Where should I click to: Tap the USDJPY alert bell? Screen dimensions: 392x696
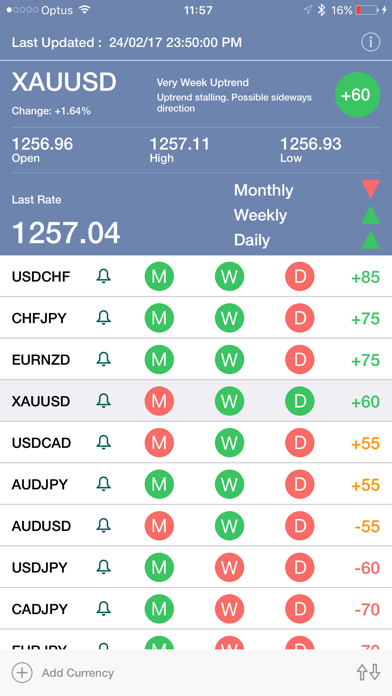point(103,567)
